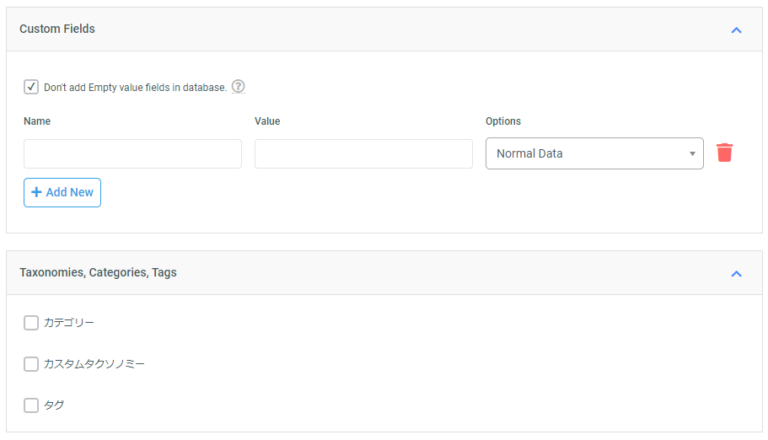Viewport: 768px width, 440px height.
Task: Click the plus icon in Add New
Action: click(37, 192)
